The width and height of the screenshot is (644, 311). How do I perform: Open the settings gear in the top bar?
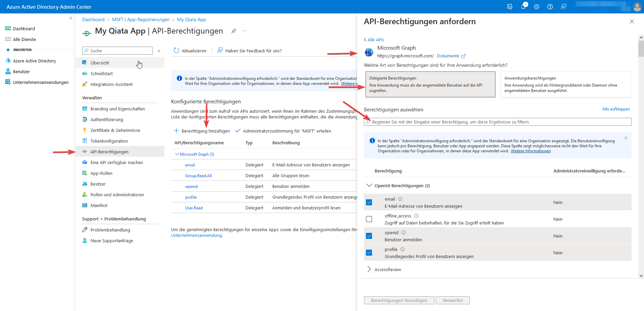537,7
